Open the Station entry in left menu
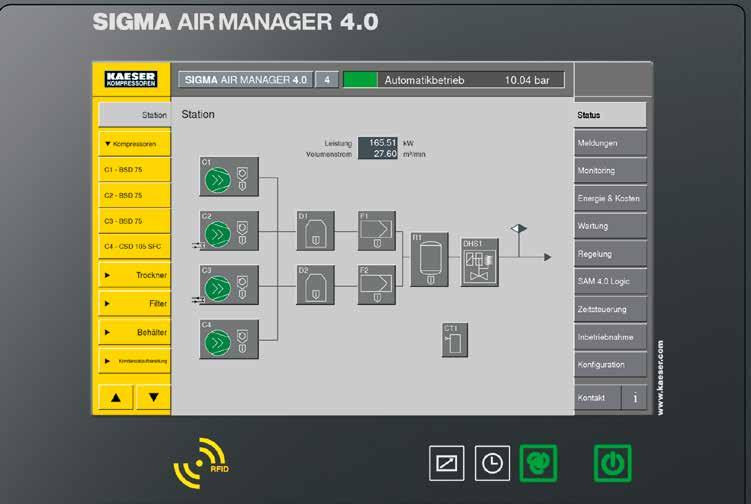Viewport: 751px width, 504px height. [x=134, y=115]
